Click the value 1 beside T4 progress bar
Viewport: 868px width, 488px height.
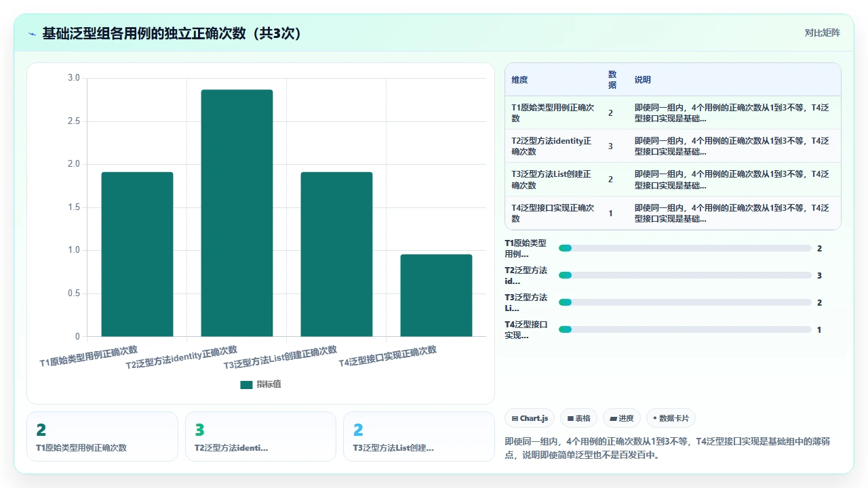pos(819,330)
